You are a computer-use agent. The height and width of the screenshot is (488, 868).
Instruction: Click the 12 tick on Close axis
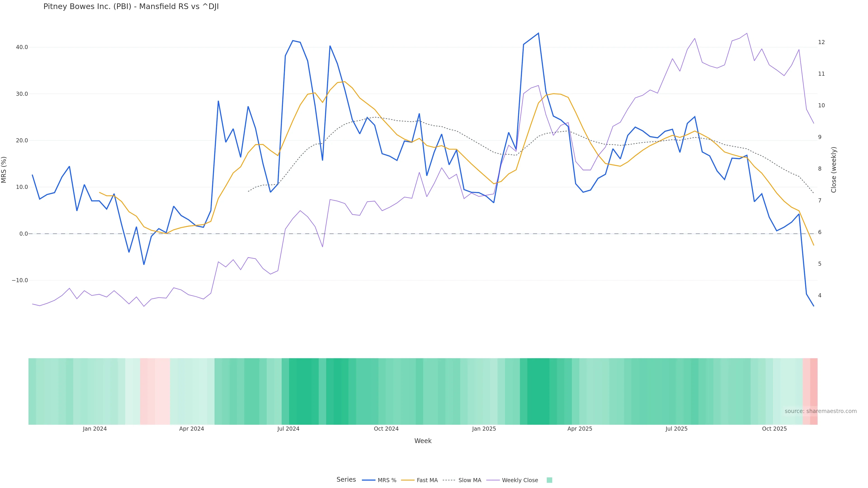pyautogui.click(x=821, y=42)
